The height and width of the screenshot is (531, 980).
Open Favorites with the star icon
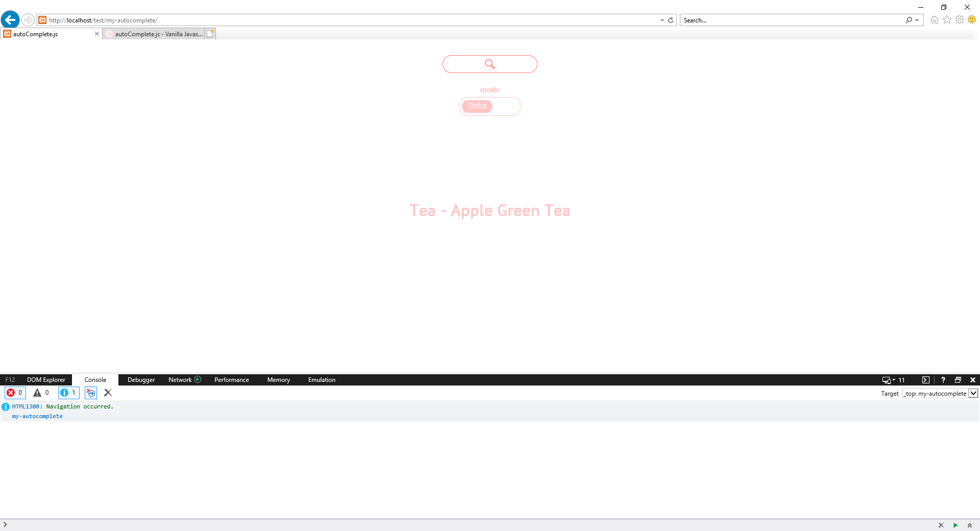pyautogui.click(x=947, y=19)
